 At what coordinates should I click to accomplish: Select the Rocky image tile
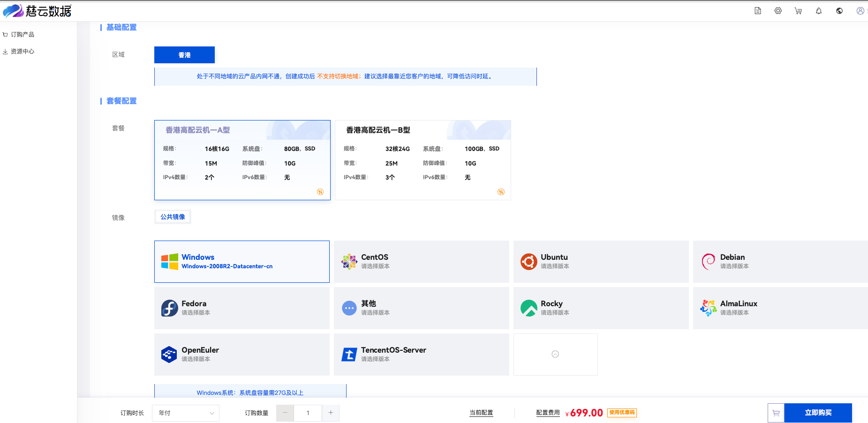(601, 308)
